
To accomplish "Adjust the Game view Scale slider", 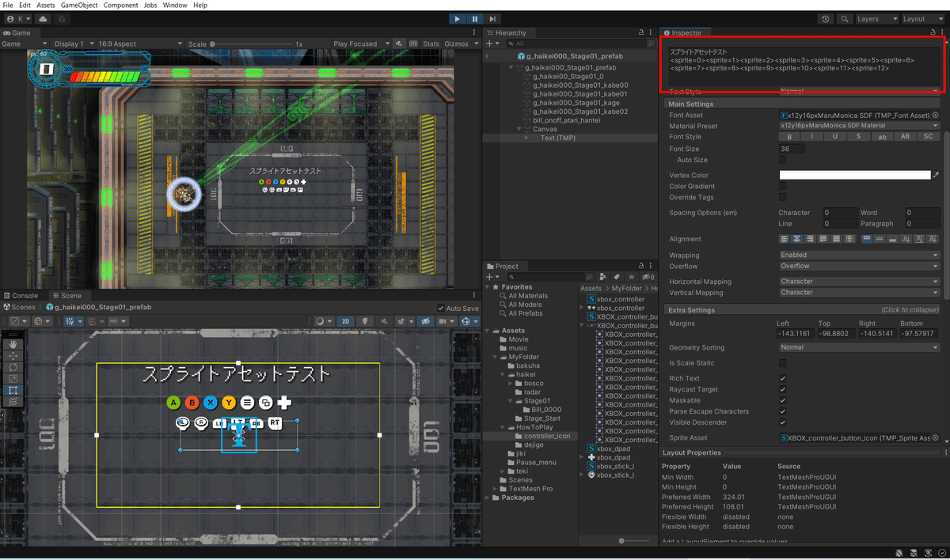I will (x=250, y=44).
